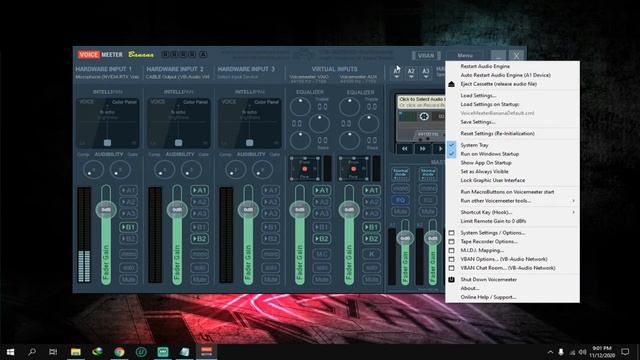Screen dimensions: 640x360
Task: Toggle B1 on second virtual input strip
Action: click(x=371, y=227)
